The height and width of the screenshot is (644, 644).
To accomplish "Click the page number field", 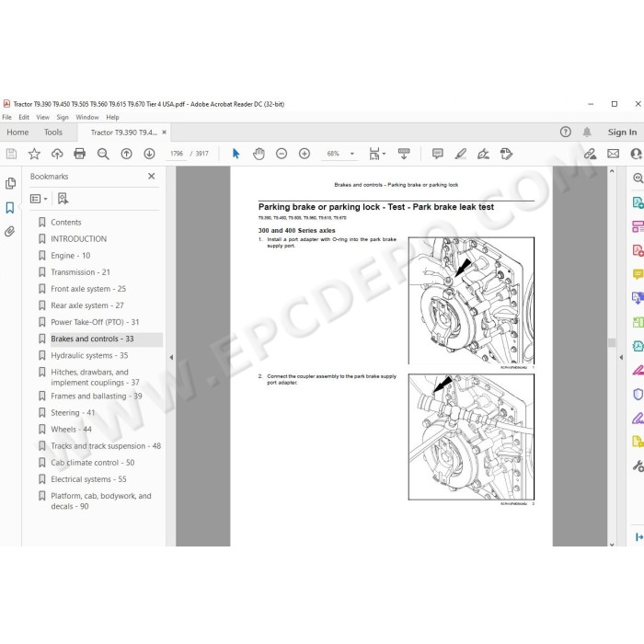I will tap(177, 154).
